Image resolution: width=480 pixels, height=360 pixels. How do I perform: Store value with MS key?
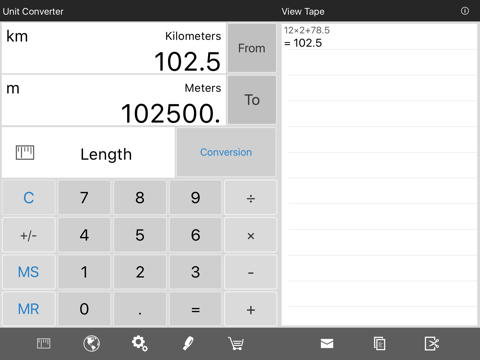pyautogui.click(x=29, y=272)
